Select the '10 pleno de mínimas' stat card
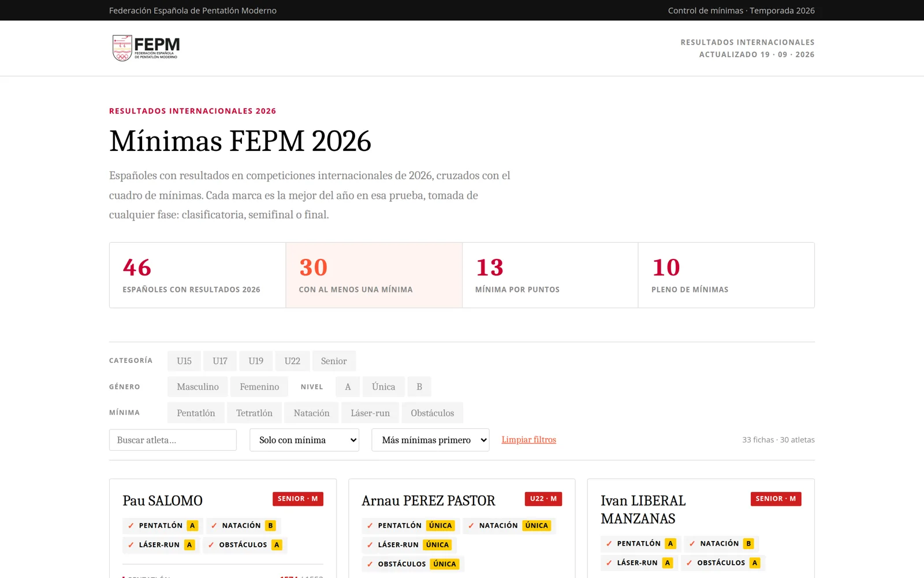 726,275
